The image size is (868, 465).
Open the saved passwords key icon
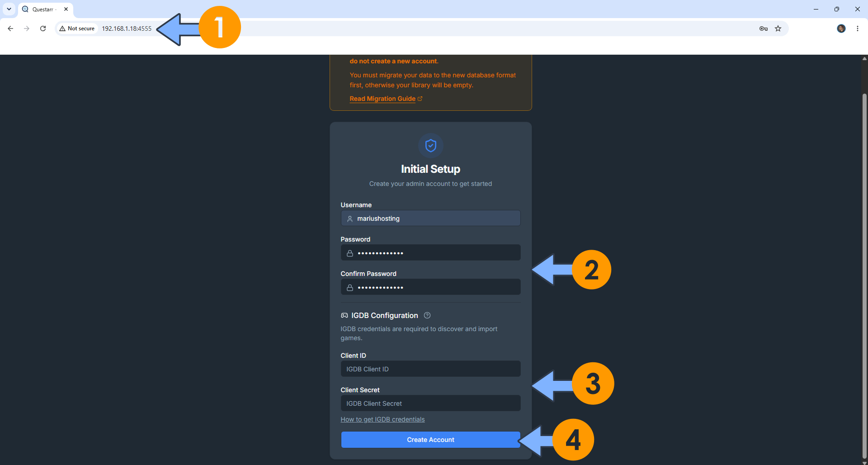coord(764,28)
